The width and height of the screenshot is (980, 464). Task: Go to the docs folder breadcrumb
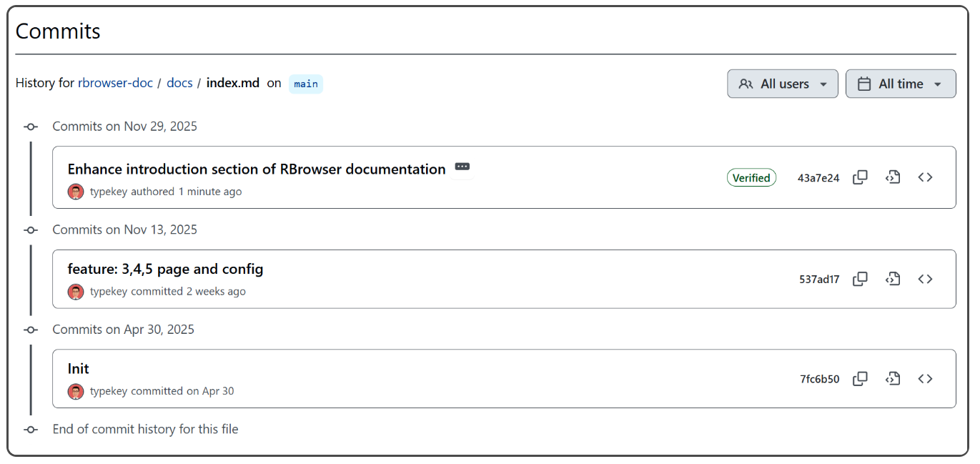179,83
